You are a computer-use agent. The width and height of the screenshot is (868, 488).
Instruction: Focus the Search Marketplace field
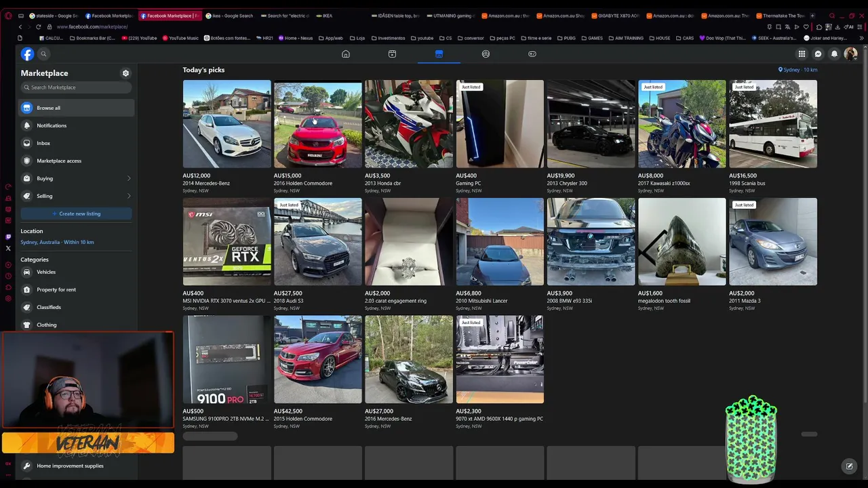(76, 87)
